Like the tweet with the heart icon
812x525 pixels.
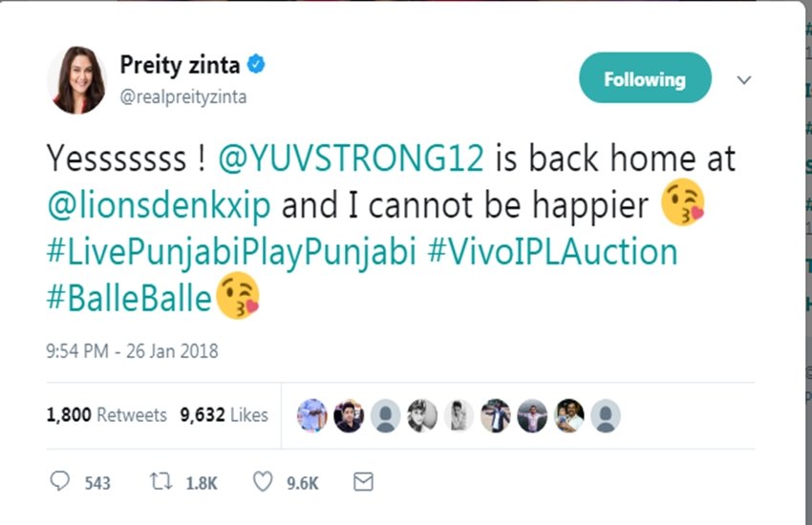(263, 481)
